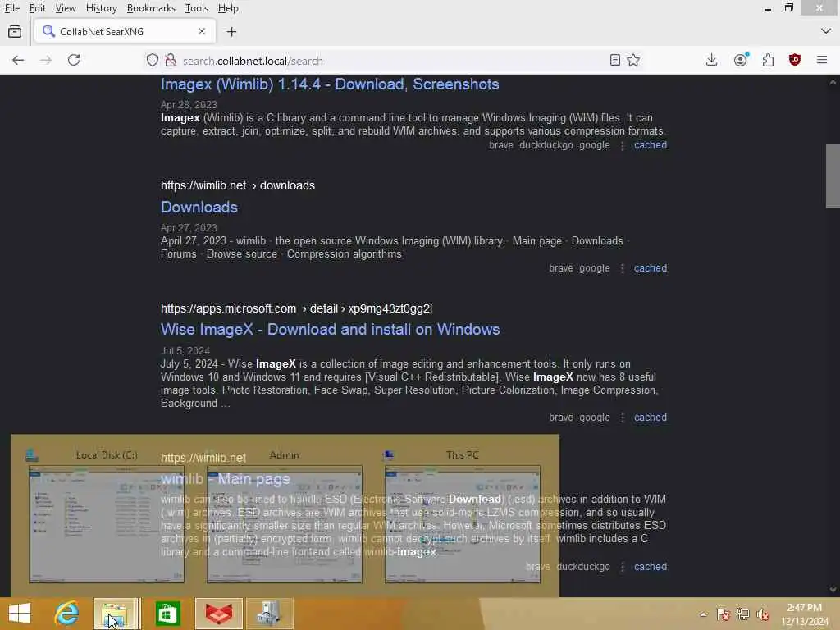Open the wimlib - Main page result
The height and width of the screenshot is (630, 840).
(225, 479)
